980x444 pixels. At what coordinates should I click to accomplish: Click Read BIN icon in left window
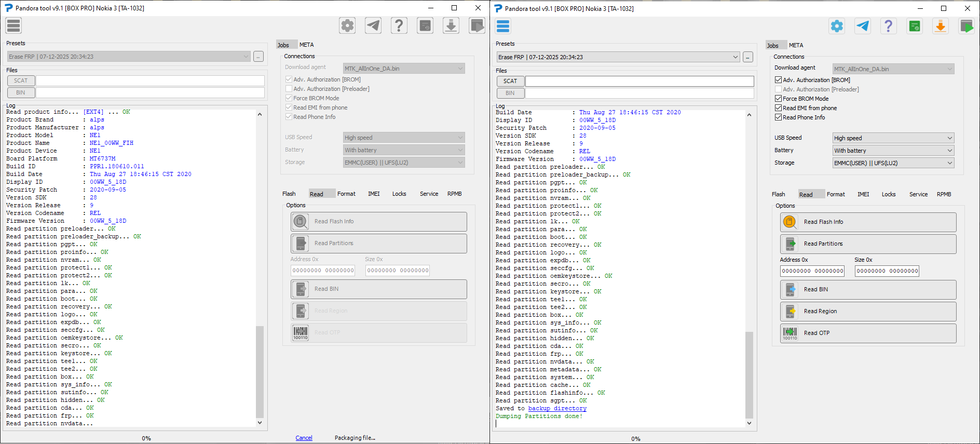[x=300, y=289]
